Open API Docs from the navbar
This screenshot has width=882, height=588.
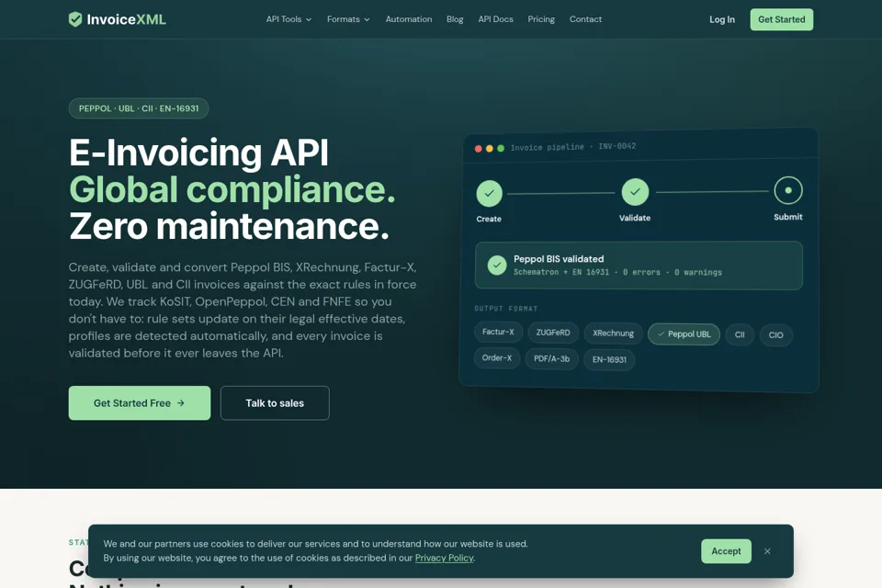[x=495, y=19]
